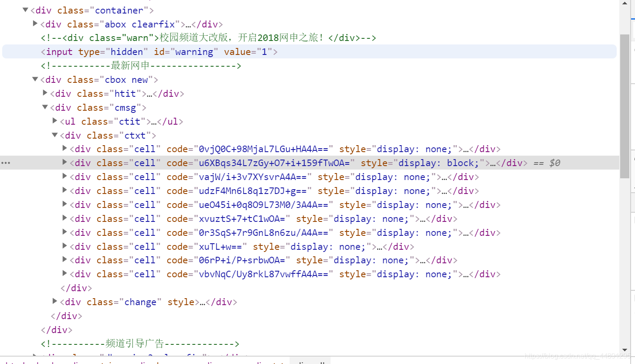
Task: Expand the cell with code xuTL+w==
Action: [x=65, y=246]
